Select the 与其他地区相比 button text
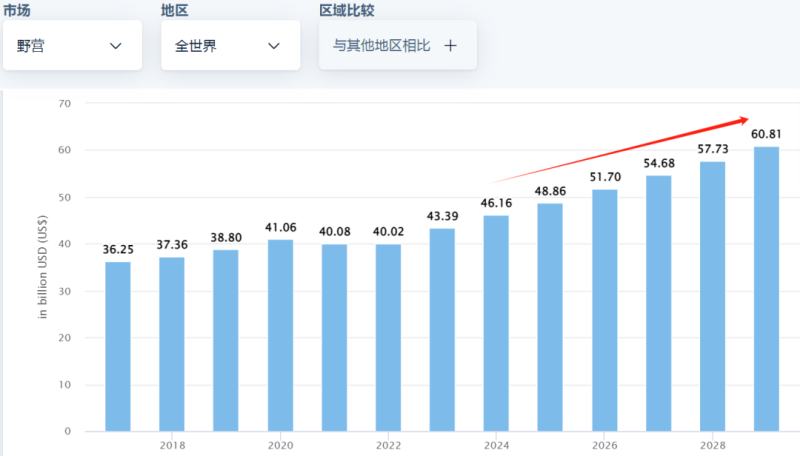800x456 pixels. point(381,46)
